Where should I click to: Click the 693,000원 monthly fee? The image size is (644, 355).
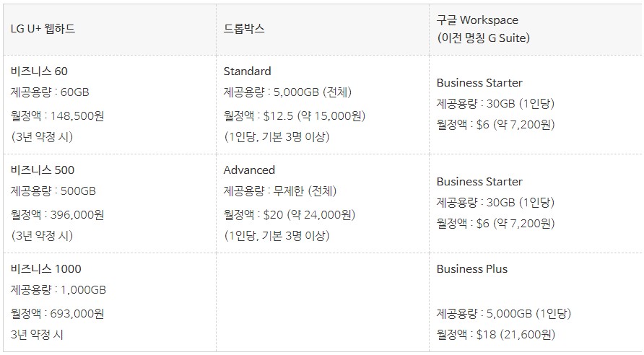point(80,313)
